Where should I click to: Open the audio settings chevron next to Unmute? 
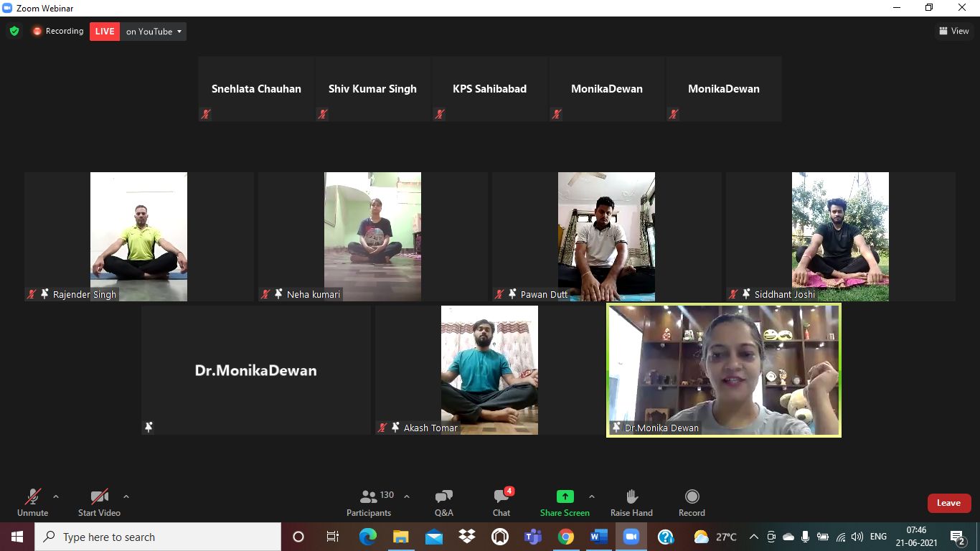coord(56,496)
